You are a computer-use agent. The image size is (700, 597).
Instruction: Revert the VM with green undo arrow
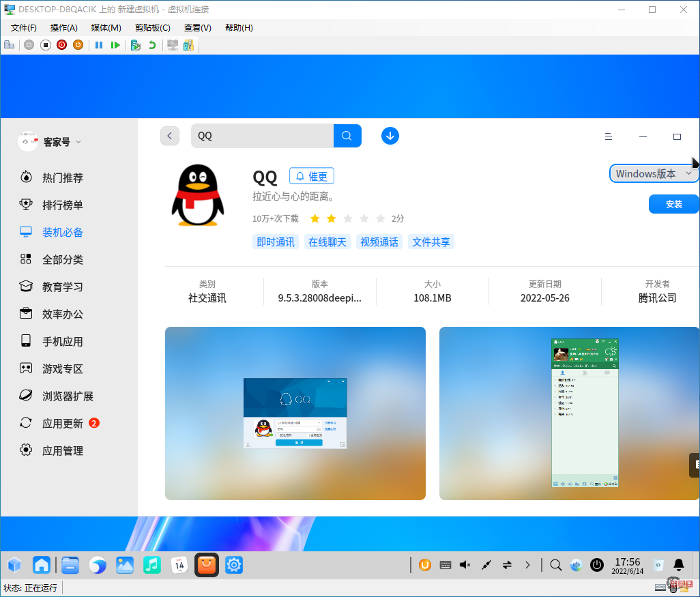coord(152,45)
